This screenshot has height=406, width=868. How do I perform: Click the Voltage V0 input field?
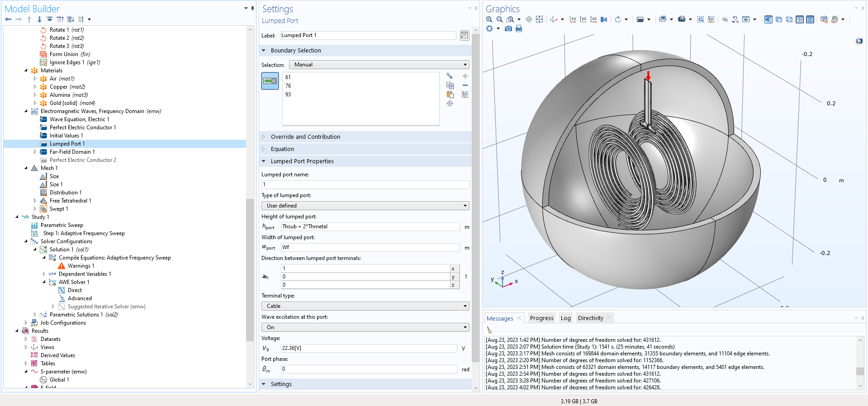coord(368,348)
